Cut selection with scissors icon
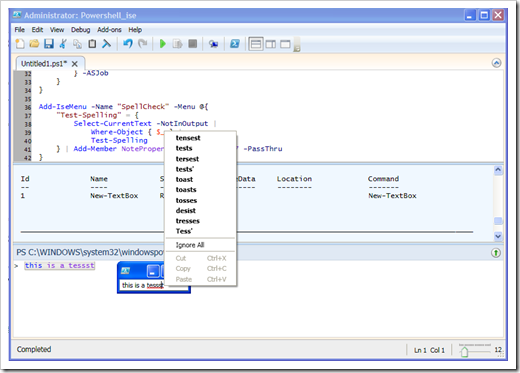Screen dimensions: 520x373 pyautogui.click(x=63, y=44)
